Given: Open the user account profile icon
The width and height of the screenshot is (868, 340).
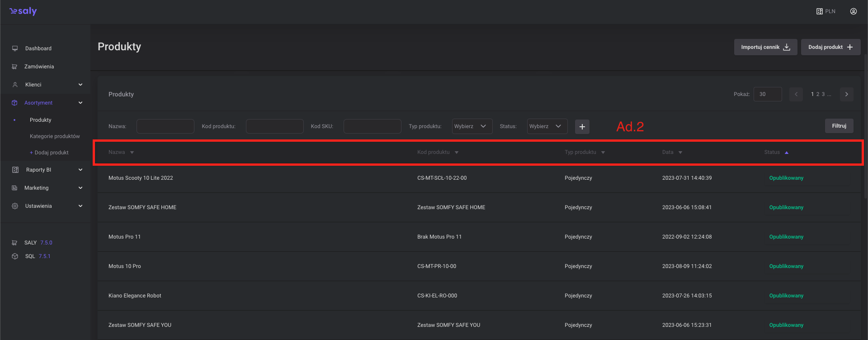Looking at the screenshot, I should pos(853,11).
